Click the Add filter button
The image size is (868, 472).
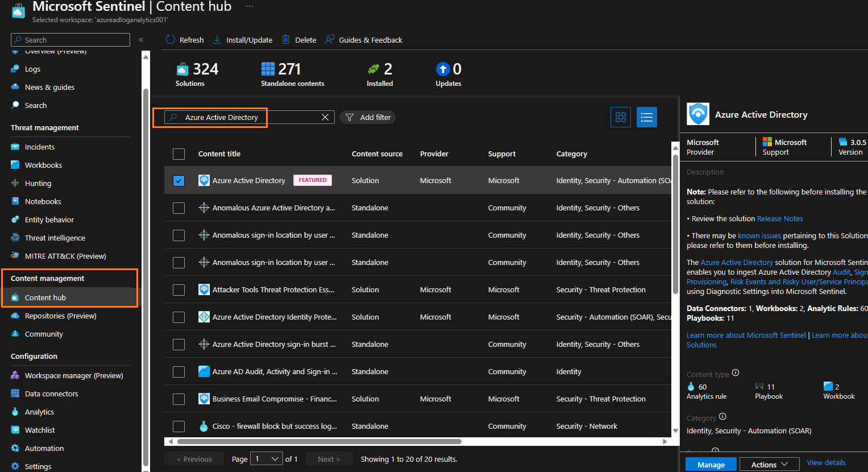tap(368, 117)
